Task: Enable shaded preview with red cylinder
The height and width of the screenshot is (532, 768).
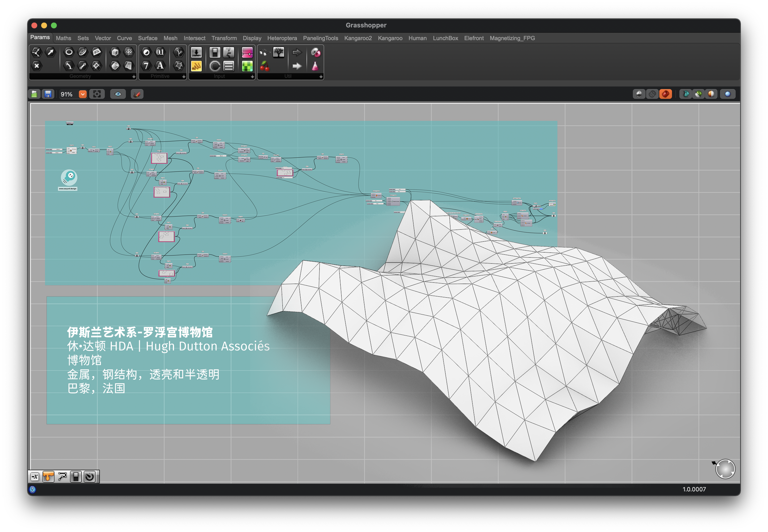Action: click(x=665, y=94)
